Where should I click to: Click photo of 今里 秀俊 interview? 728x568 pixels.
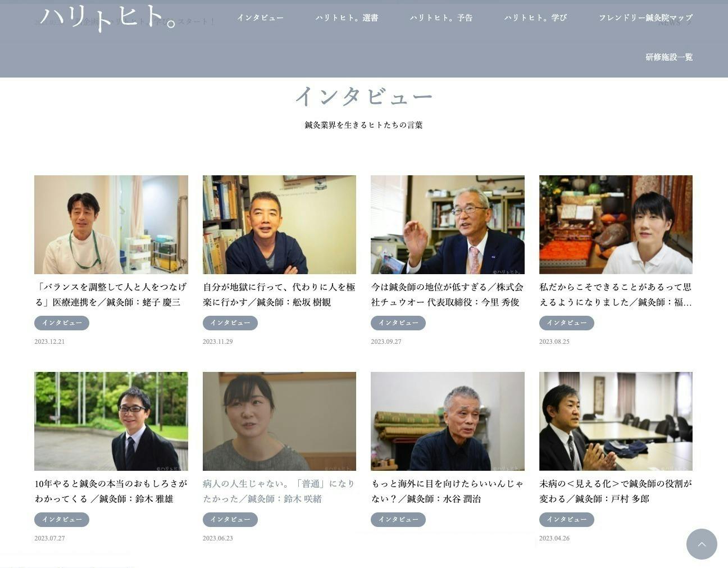click(x=448, y=225)
